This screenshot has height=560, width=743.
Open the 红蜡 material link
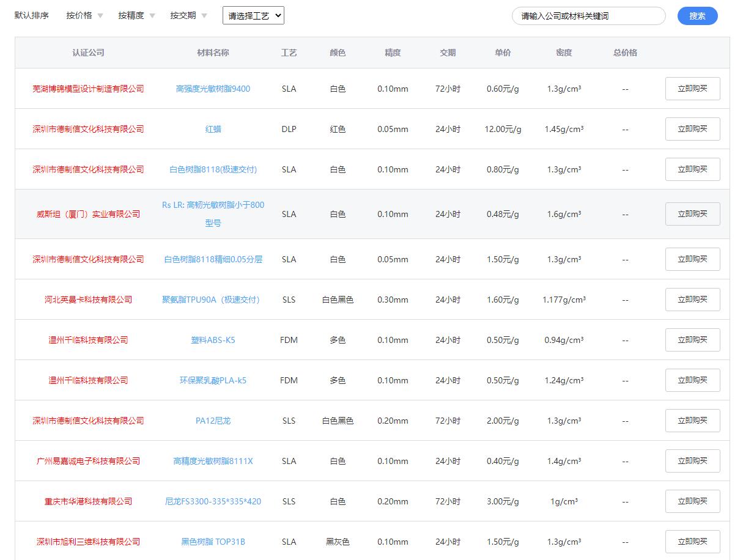tap(213, 129)
